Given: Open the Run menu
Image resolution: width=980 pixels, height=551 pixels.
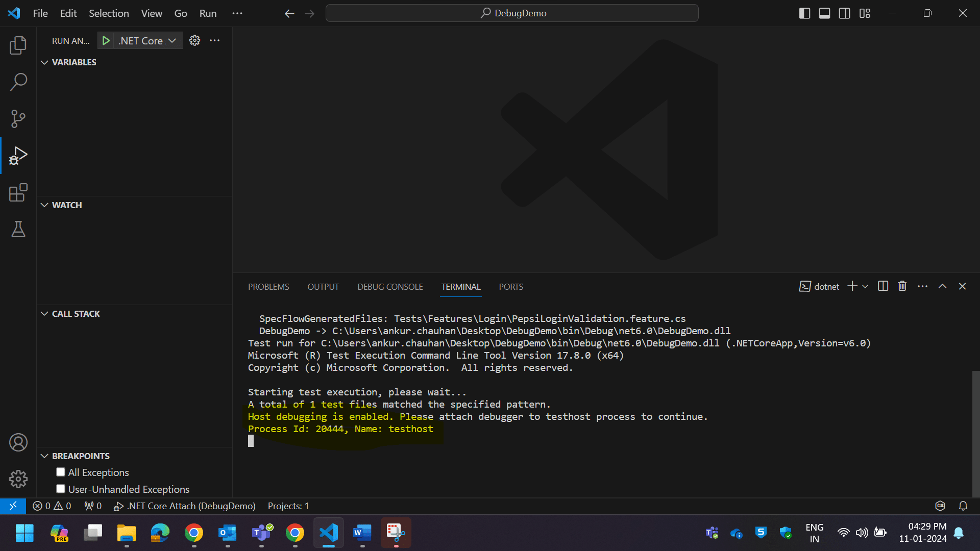Looking at the screenshot, I should (x=208, y=13).
